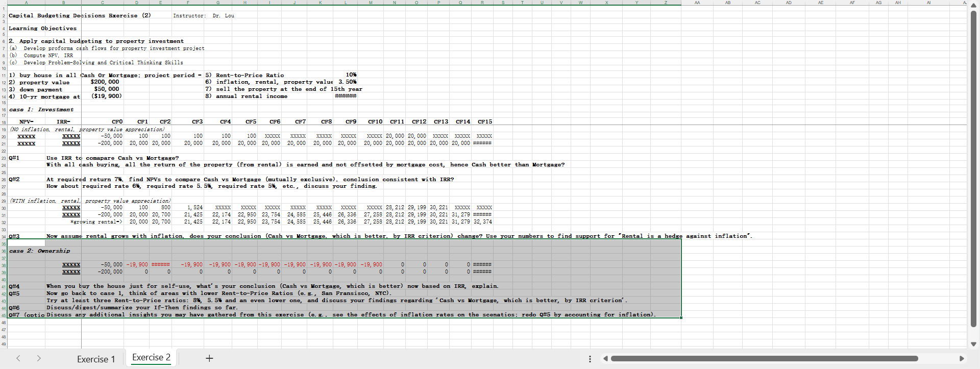Select 'When you buy the house just for self-use' text
Viewport: 980px width, 369px height.
pyautogui.click(x=272, y=286)
